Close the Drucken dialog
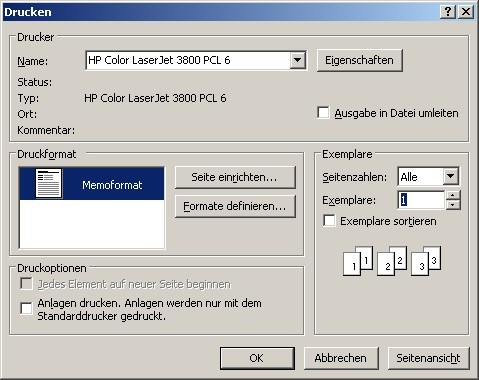The image size is (479, 380). pos(466,12)
